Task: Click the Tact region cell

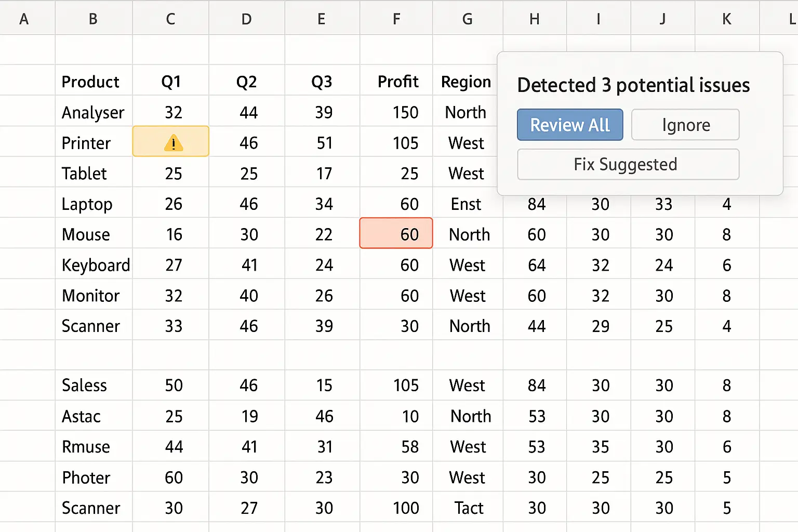Action: coord(468,508)
